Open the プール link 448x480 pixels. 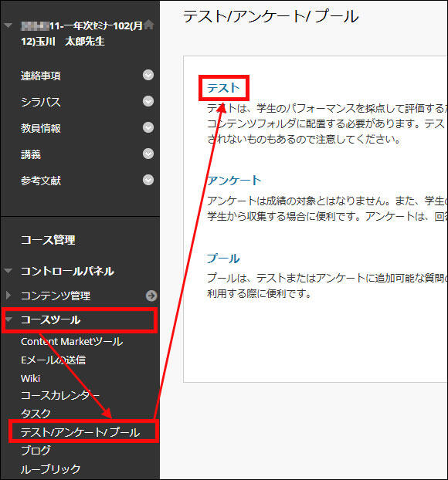(223, 259)
